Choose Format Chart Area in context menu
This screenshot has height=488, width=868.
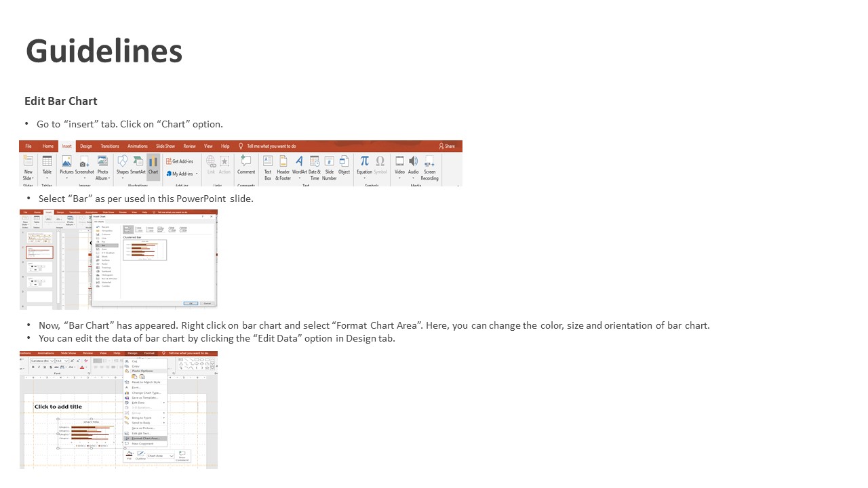[x=146, y=439]
